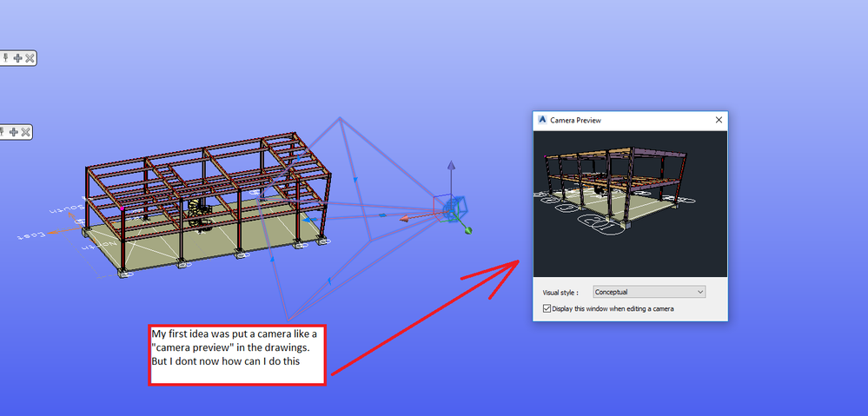Viewport: 868px width, 416px height.
Task: Grab the green Y-axis gizmo sphere
Action: (x=468, y=230)
